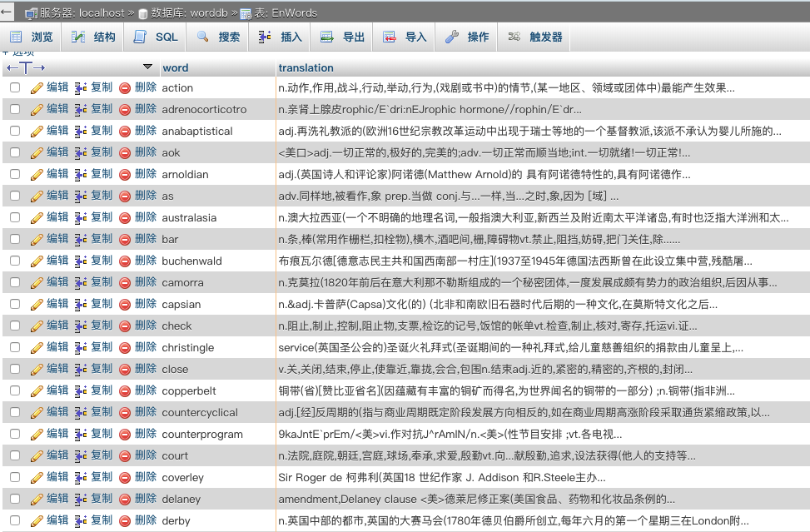The width and height of the screenshot is (810, 532).
Task: Click the pencil edit icon for 'action' row
Action: 37,87
